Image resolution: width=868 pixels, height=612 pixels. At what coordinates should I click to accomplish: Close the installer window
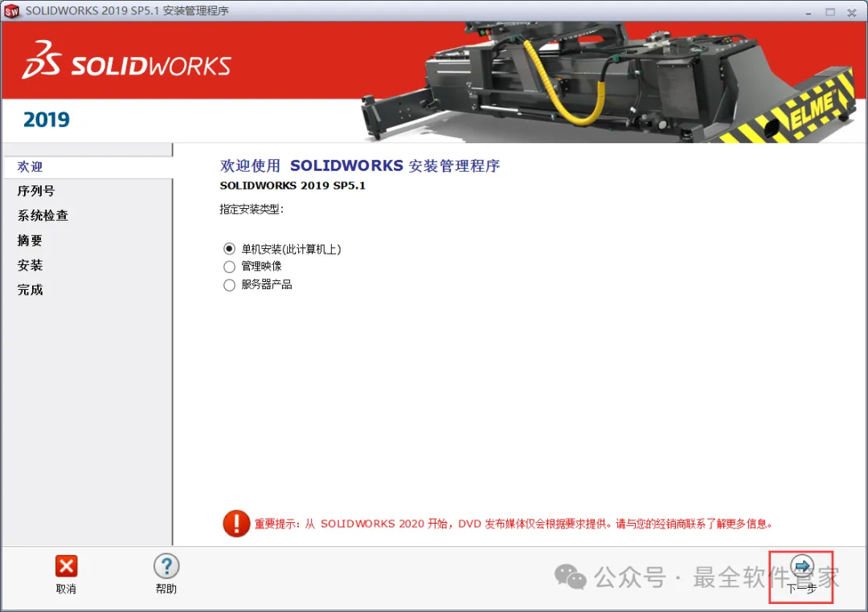(x=851, y=11)
